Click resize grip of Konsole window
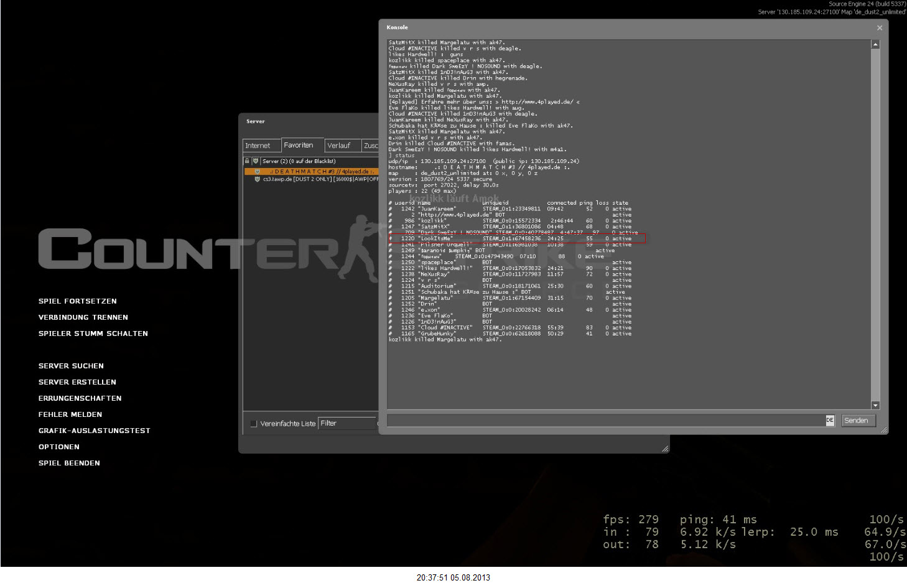Screen dimensions: 907x588 point(883,430)
